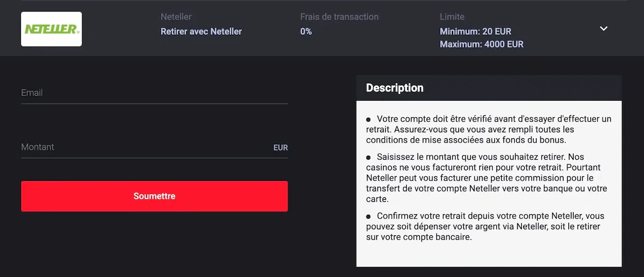Screen dimensions: 644x277
Task: Focus the Montant amount field
Action: pyautogui.click(x=145, y=147)
